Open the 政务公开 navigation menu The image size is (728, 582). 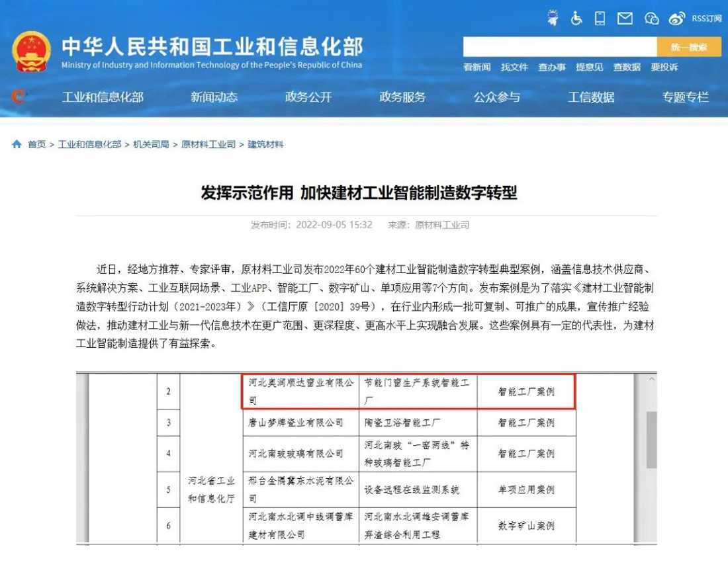point(308,97)
